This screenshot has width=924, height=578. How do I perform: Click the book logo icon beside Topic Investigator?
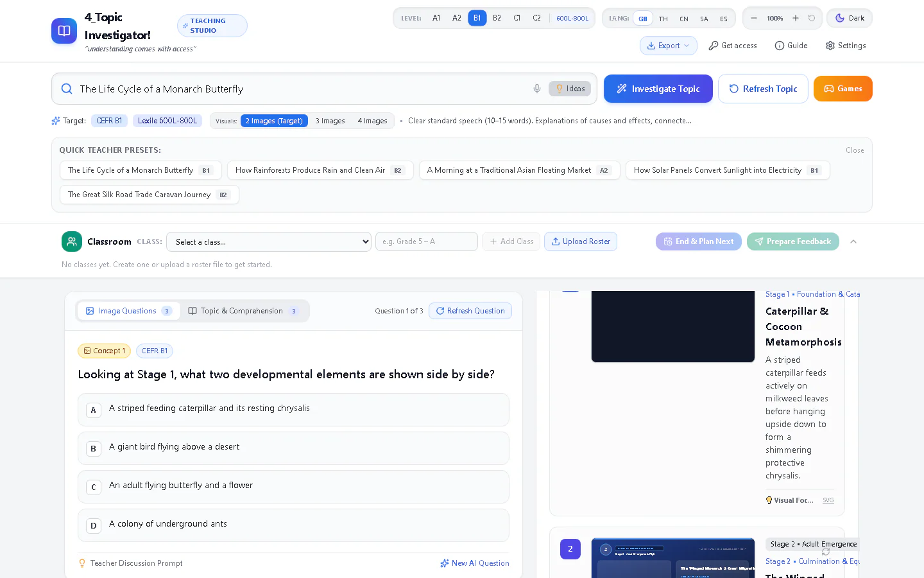click(x=64, y=31)
